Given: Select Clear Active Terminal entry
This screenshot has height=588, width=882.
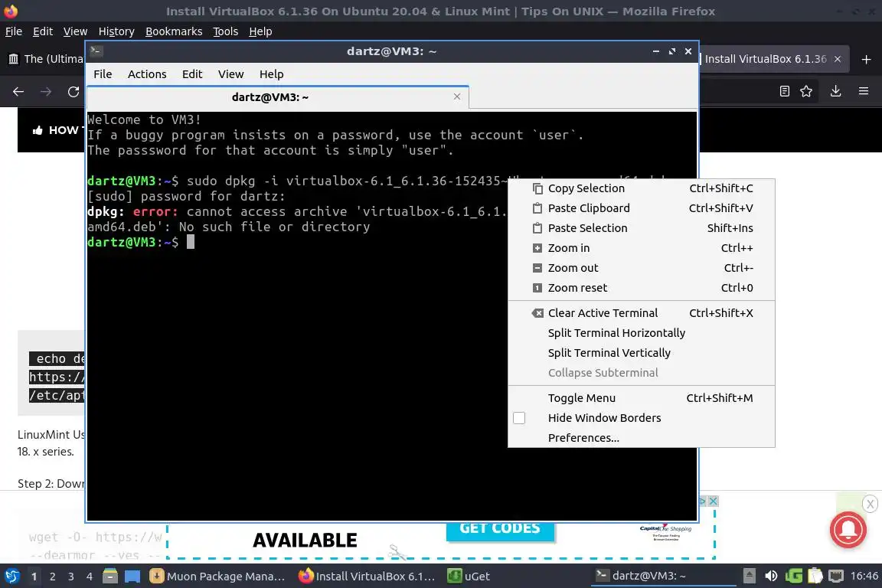Looking at the screenshot, I should pos(642,313).
